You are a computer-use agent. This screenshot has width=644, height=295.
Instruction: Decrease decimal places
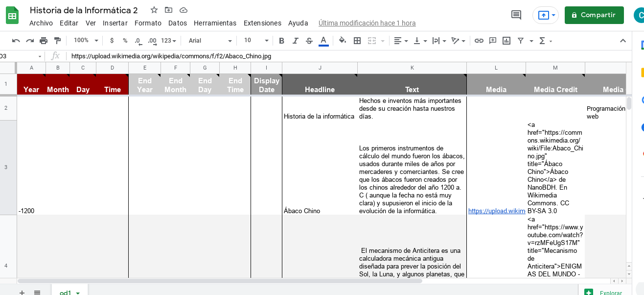coord(138,41)
